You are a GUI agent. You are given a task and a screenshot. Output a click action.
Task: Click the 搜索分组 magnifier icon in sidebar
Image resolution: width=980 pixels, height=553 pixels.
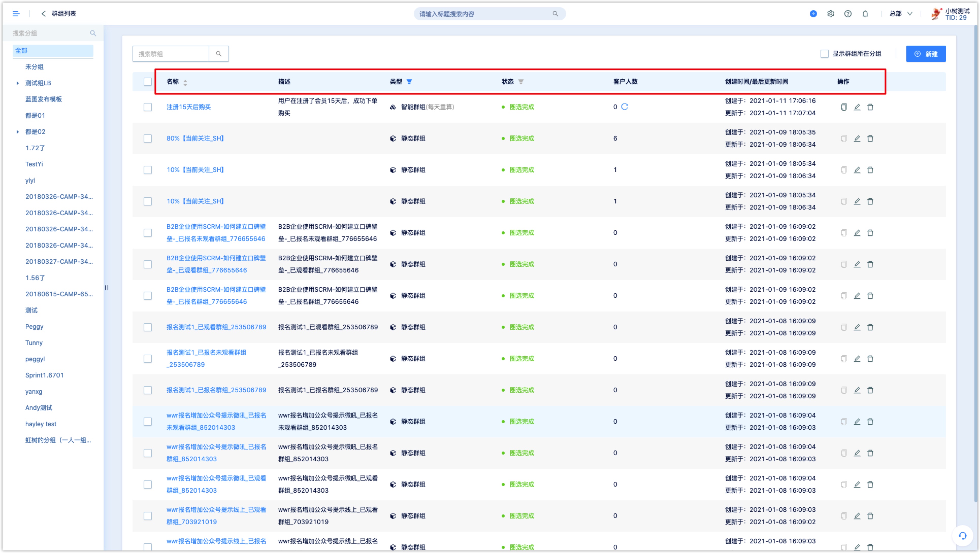(x=93, y=33)
